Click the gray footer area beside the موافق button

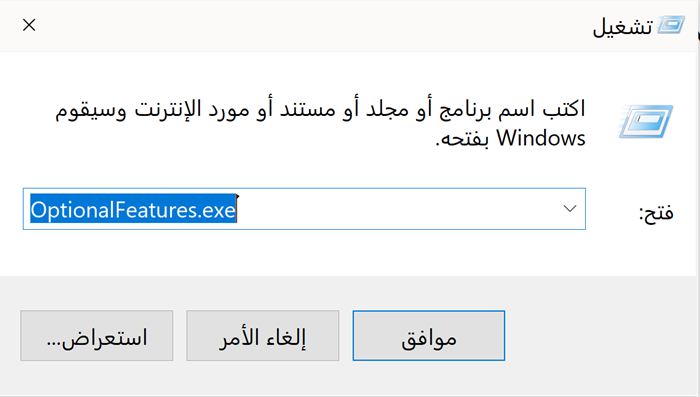pos(598,335)
